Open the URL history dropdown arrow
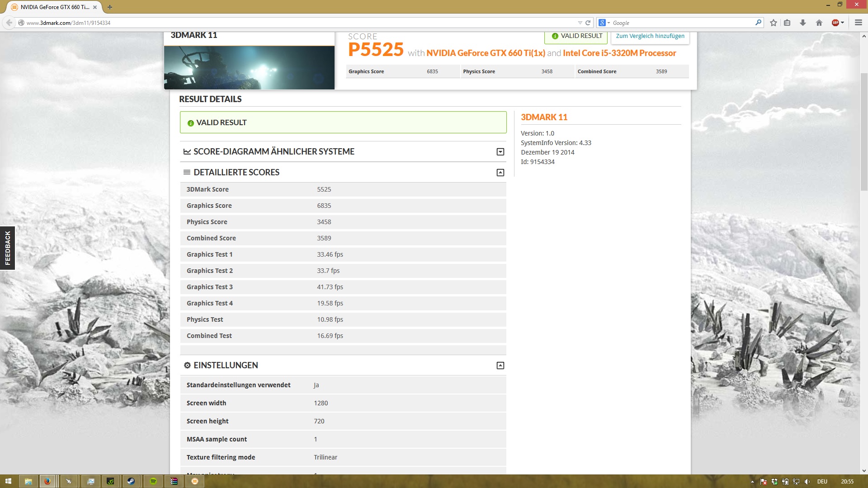This screenshot has width=868, height=488. (x=580, y=23)
